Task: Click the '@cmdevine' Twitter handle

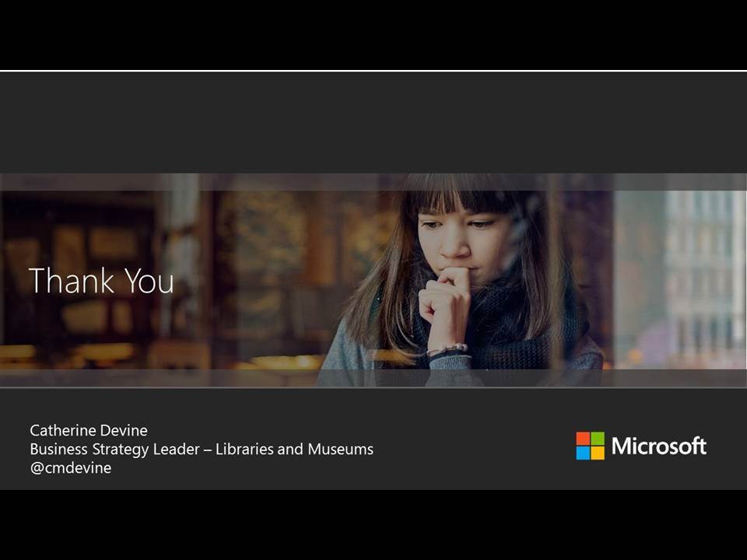Action: (x=71, y=467)
